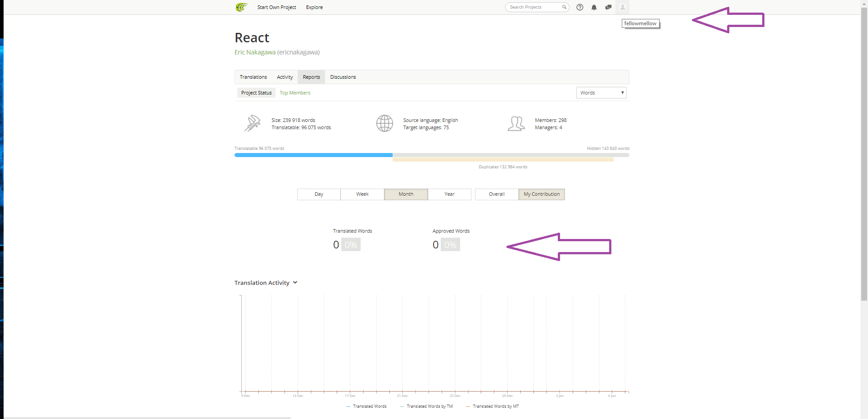Click the Approved Words label
The image size is (868, 419).
coord(451,231)
